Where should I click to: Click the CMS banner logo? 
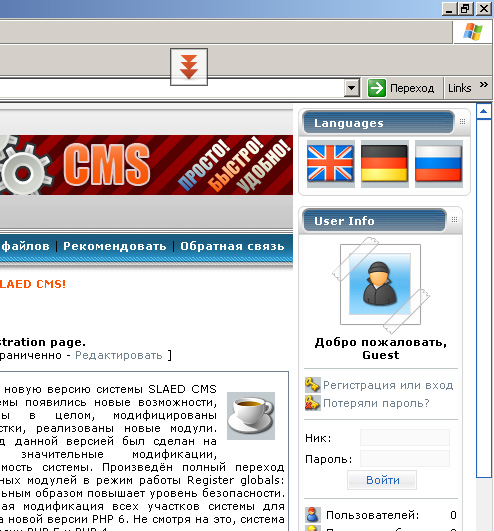107,165
